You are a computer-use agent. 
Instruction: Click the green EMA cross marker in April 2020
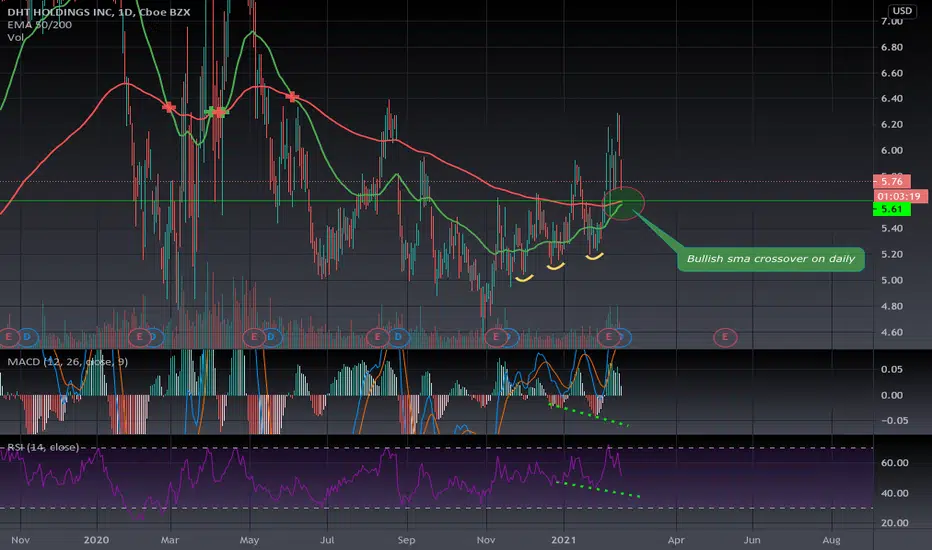coord(212,111)
